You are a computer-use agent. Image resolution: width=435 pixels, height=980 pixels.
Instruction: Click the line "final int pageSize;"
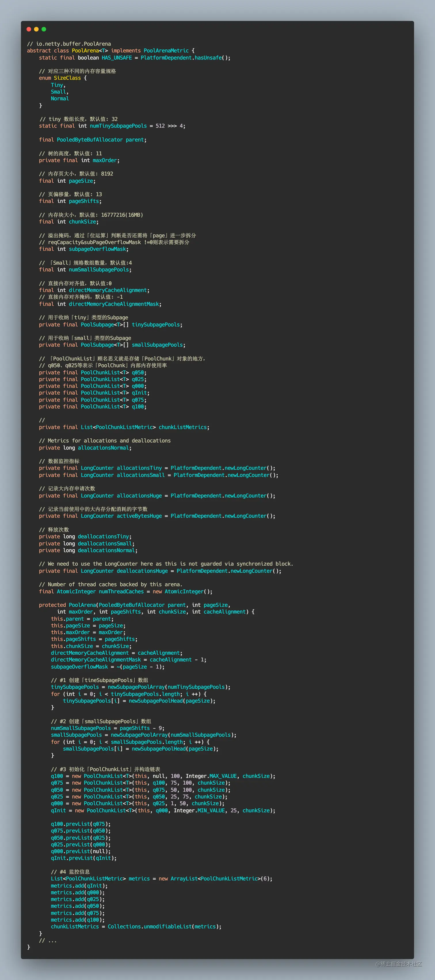67,181
